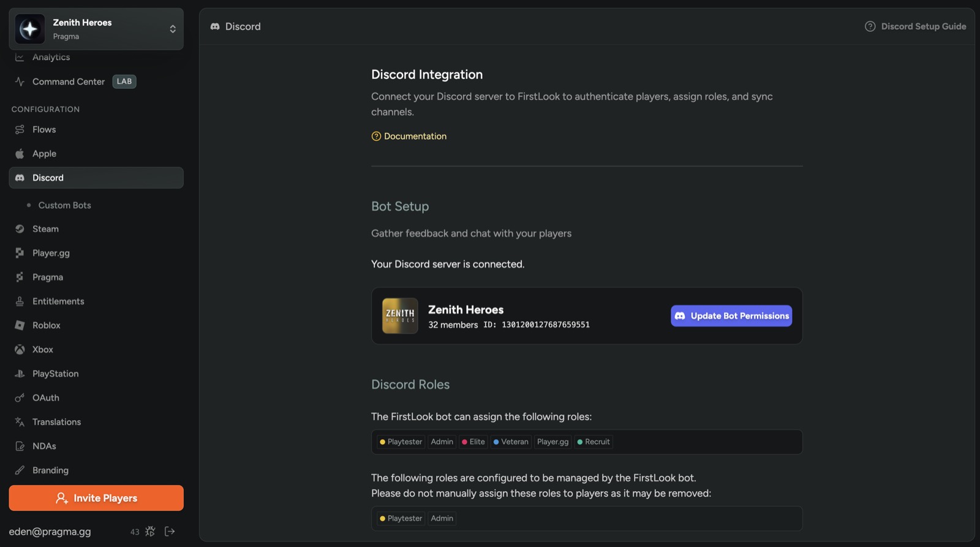Click the Flows icon in sidebar

pos(20,129)
